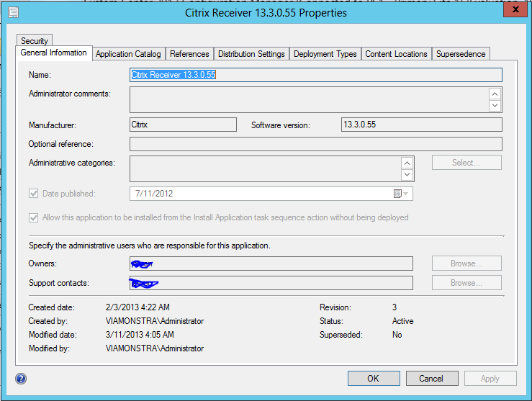
Task: Open help with the question mark icon
Action: (x=21, y=379)
